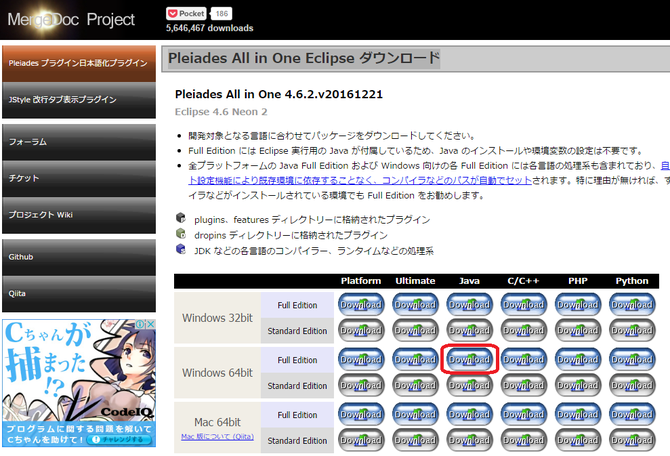This screenshot has width=670, height=456.
Task: Open JStyle 改行タブ表示プラグイン menu item
Action: click(x=79, y=100)
